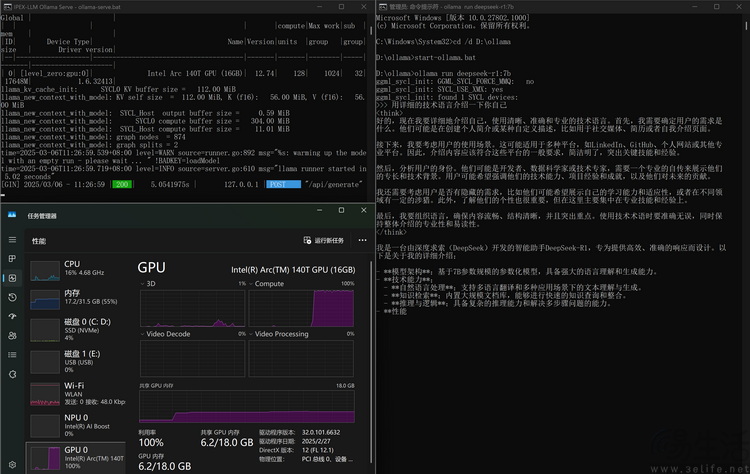Open the Details list icon in sidebar
This screenshot has width=750, height=474.
coord(12,354)
